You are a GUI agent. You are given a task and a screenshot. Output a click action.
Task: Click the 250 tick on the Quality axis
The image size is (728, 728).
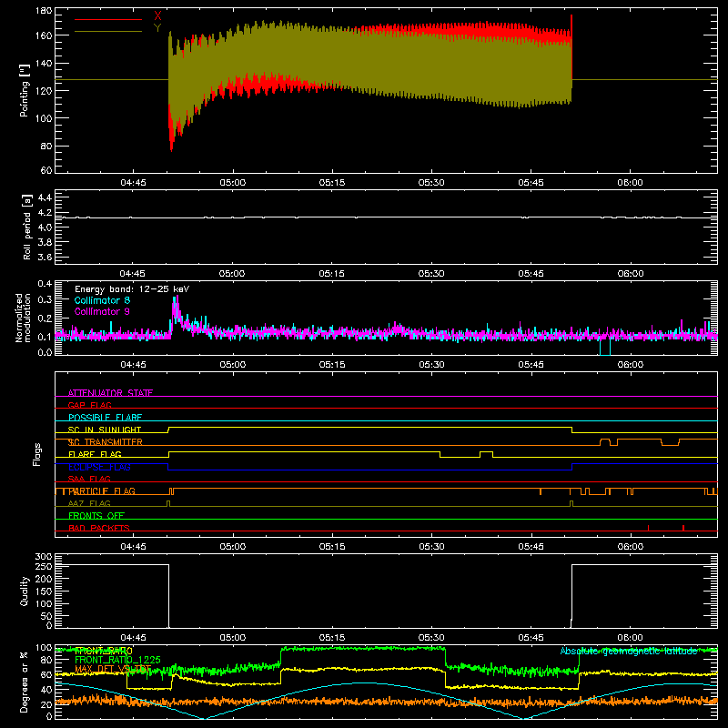[44, 567]
